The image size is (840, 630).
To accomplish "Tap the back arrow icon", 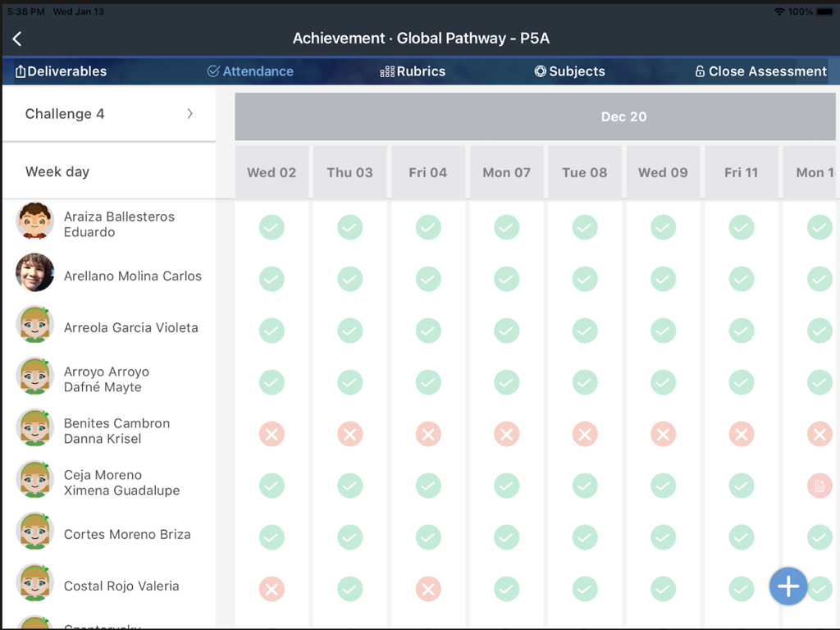I will [x=16, y=38].
